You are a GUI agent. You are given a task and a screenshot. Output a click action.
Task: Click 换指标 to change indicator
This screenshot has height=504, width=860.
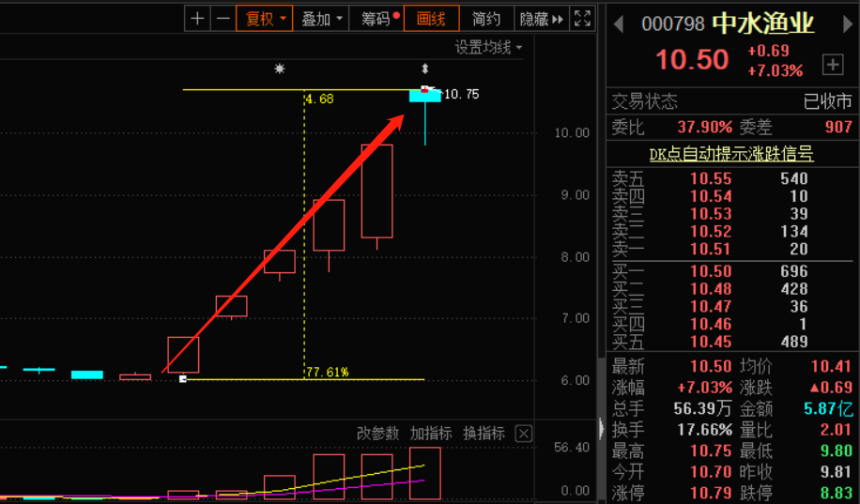(x=484, y=434)
